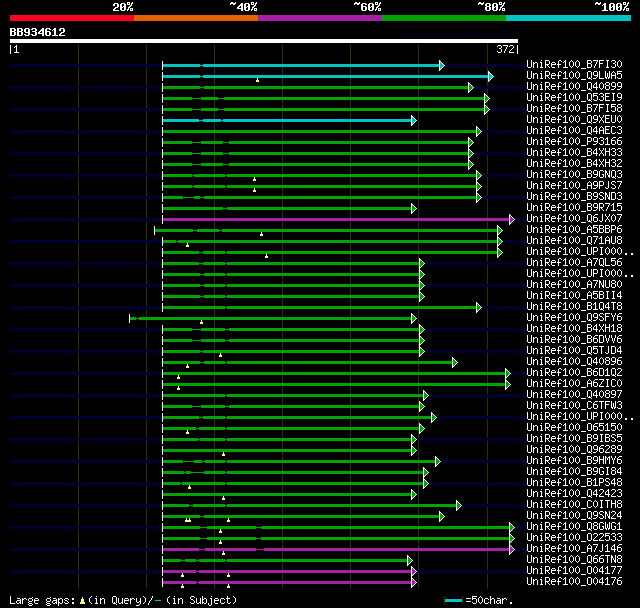Click the orange ~40% identity legend segment

pyautogui.click(x=196, y=18)
